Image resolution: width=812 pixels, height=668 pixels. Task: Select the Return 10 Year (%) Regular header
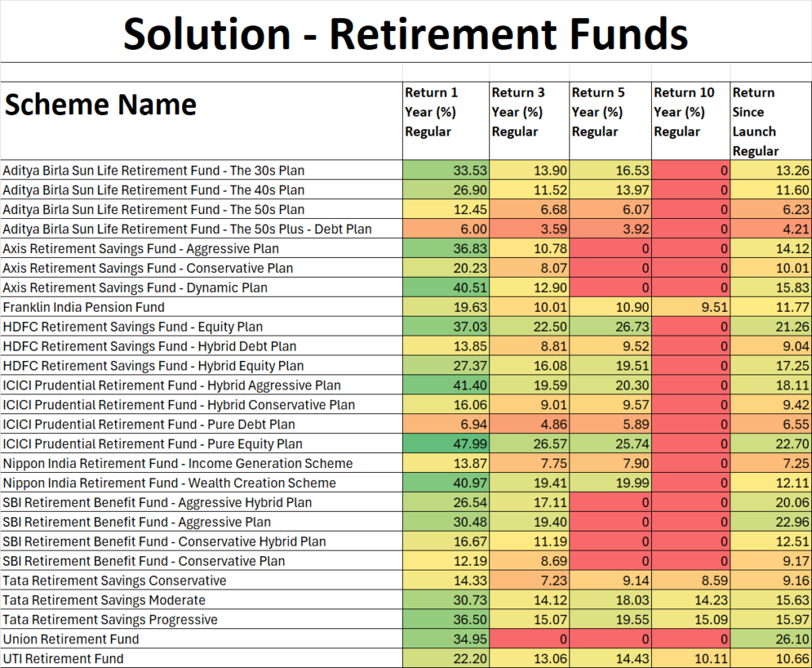pyautogui.click(x=691, y=121)
